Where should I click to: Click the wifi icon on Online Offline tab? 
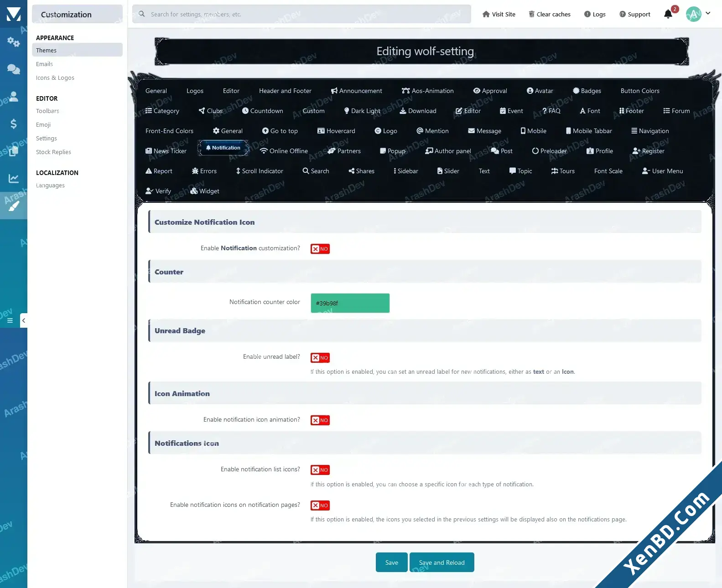pos(264,151)
